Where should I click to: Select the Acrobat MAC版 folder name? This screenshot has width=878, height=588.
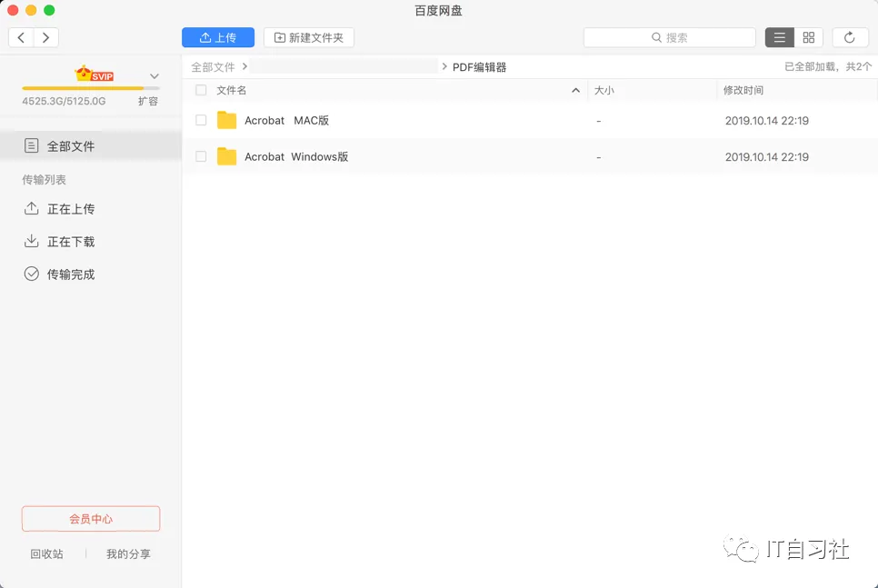(x=286, y=120)
